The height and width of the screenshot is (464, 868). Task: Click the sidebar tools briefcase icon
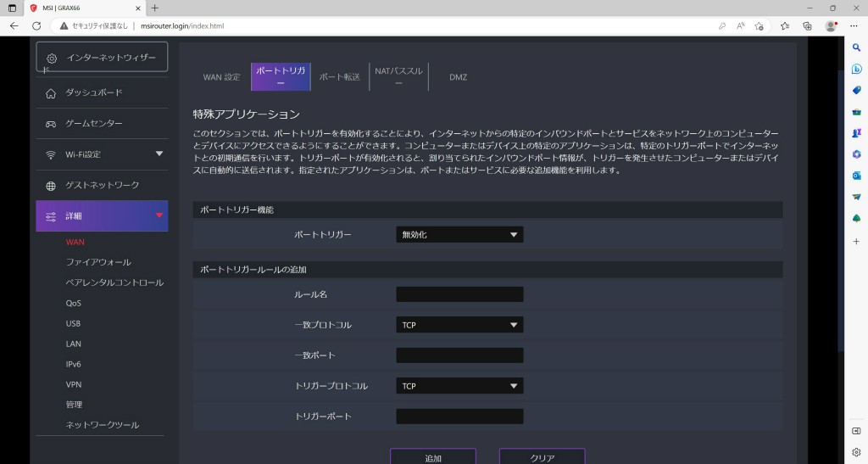[x=856, y=112]
